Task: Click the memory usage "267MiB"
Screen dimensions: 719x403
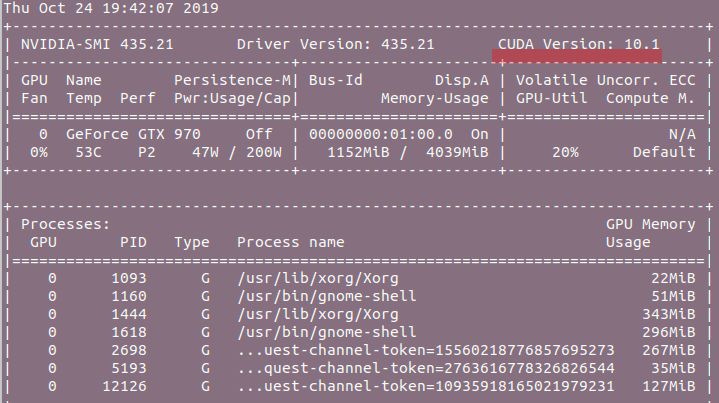Action: pos(669,350)
